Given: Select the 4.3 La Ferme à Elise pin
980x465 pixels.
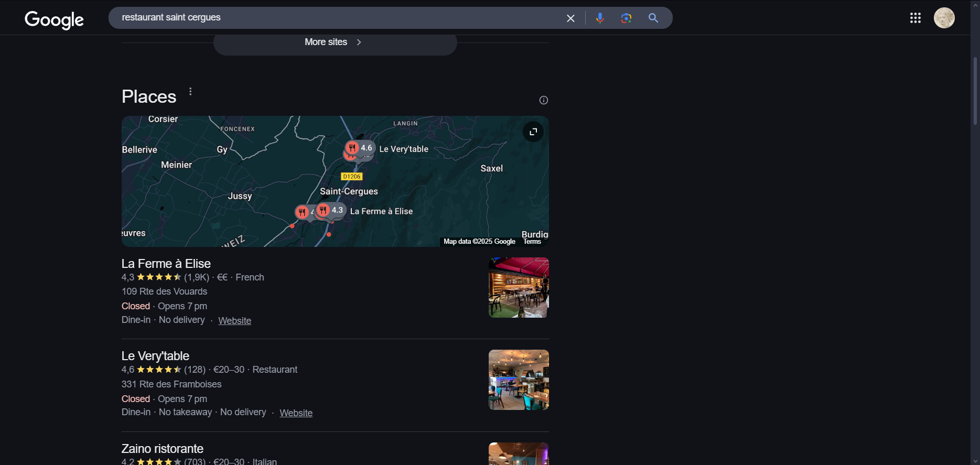Looking at the screenshot, I should tap(331, 210).
